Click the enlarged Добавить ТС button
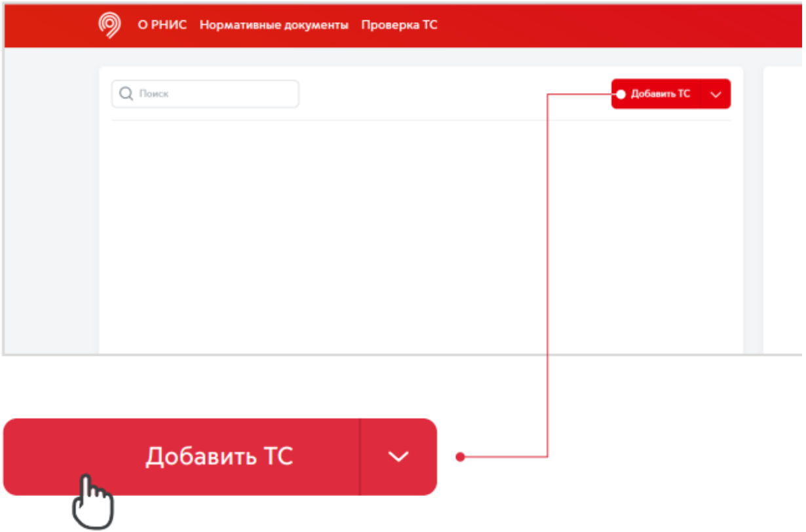The height and width of the screenshot is (532, 806). pos(182,457)
